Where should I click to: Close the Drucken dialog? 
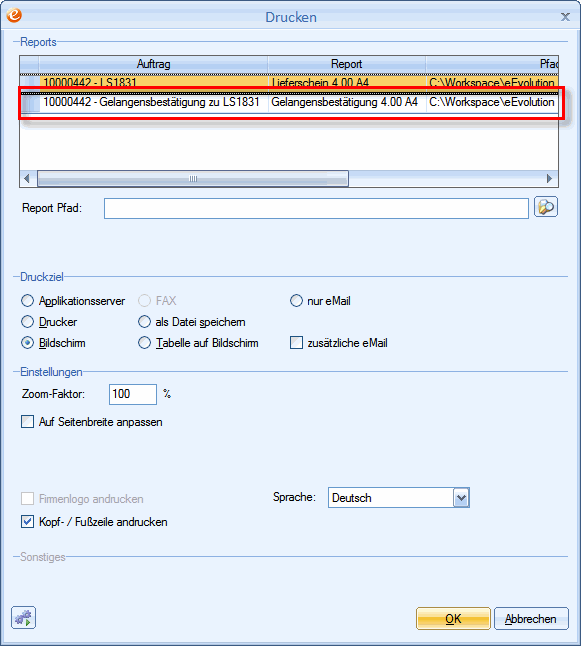pos(565,17)
